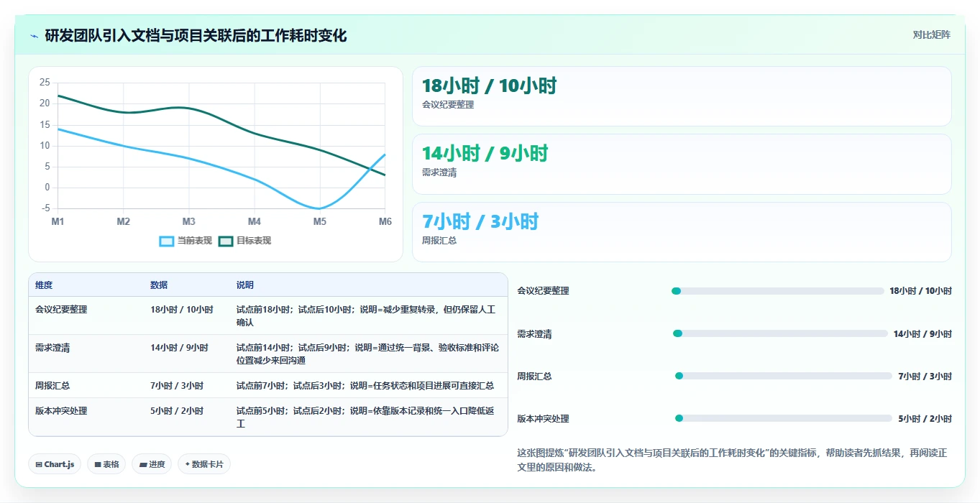Image resolution: width=980 pixels, height=503 pixels.
Task: Select the 7小时 / 3小时 data card
Action: coord(682,232)
